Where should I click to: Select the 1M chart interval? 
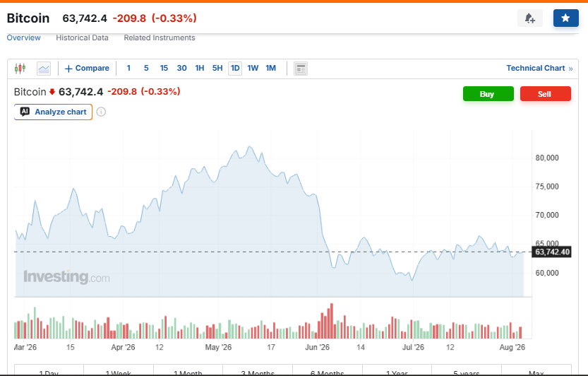[271, 69]
